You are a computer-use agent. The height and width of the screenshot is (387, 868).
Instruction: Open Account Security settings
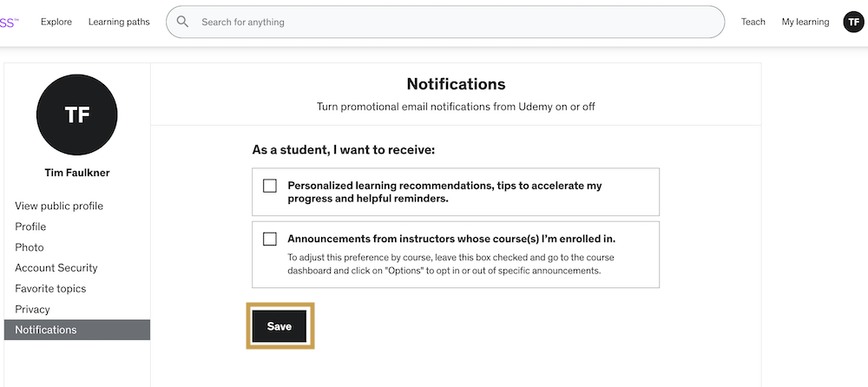56,268
